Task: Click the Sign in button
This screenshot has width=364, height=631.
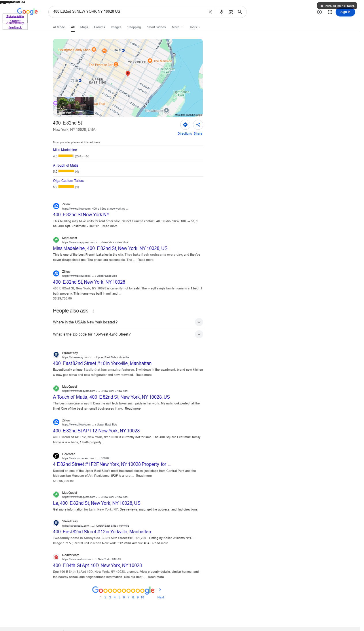Action: [x=345, y=12]
